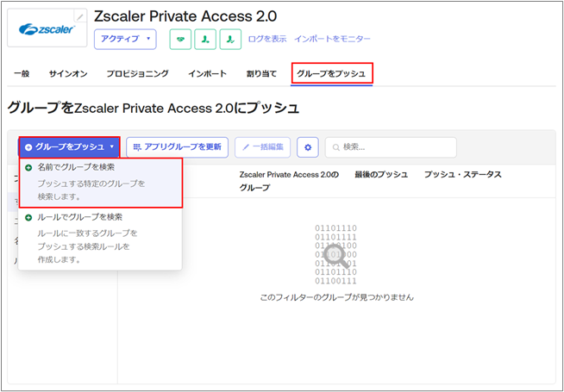Switch to the サインオン tab

coord(68,74)
